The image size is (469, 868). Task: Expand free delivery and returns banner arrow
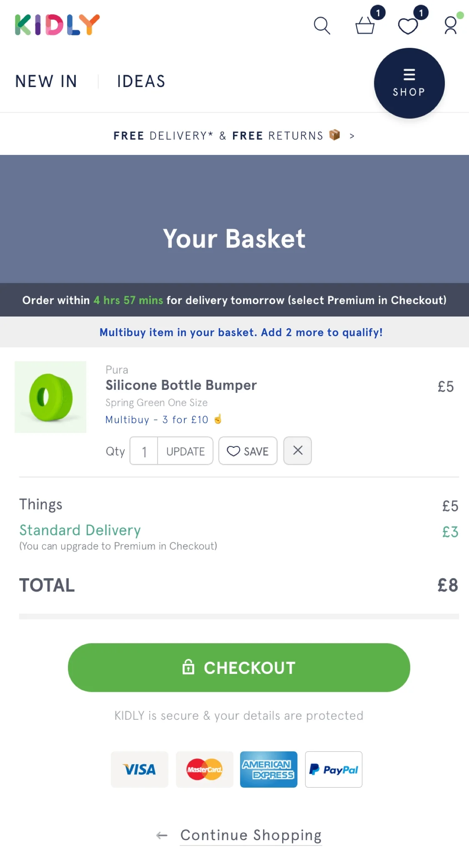pyautogui.click(x=352, y=136)
